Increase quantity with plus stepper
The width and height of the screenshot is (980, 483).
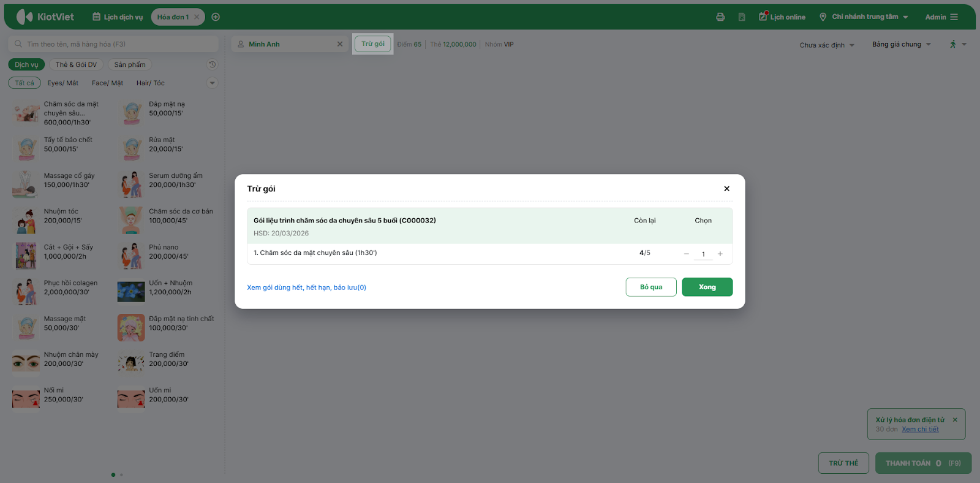pos(720,254)
